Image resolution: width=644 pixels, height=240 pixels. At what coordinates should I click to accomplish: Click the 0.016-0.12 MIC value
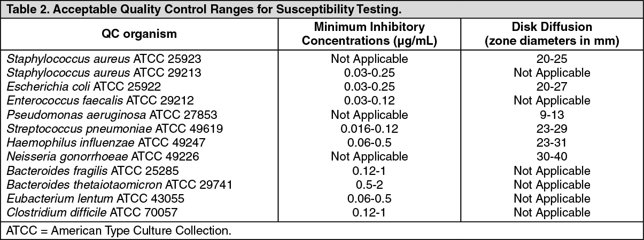[x=369, y=129]
